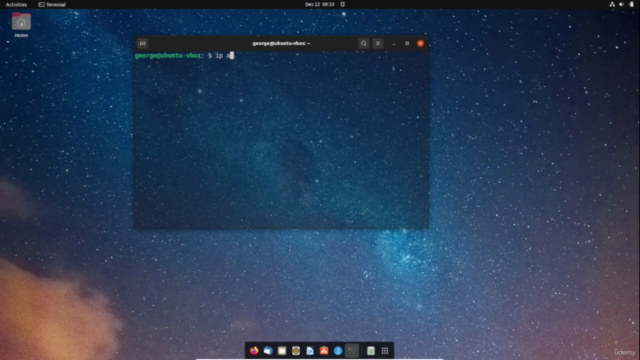Open the terminal hamburger menu
The image size is (640, 360).
pos(378,43)
